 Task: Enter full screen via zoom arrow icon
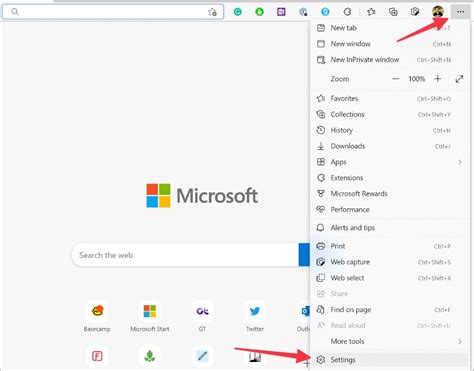click(459, 79)
